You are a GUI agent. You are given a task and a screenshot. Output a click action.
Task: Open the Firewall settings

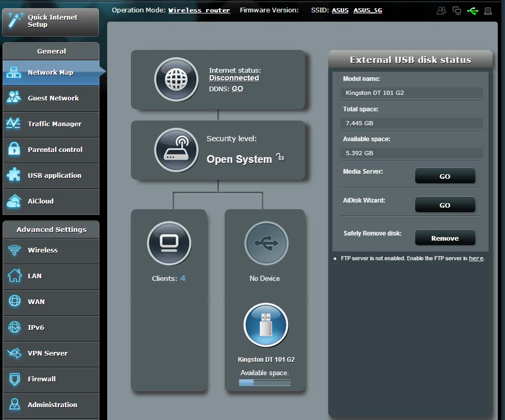tap(51, 379)
